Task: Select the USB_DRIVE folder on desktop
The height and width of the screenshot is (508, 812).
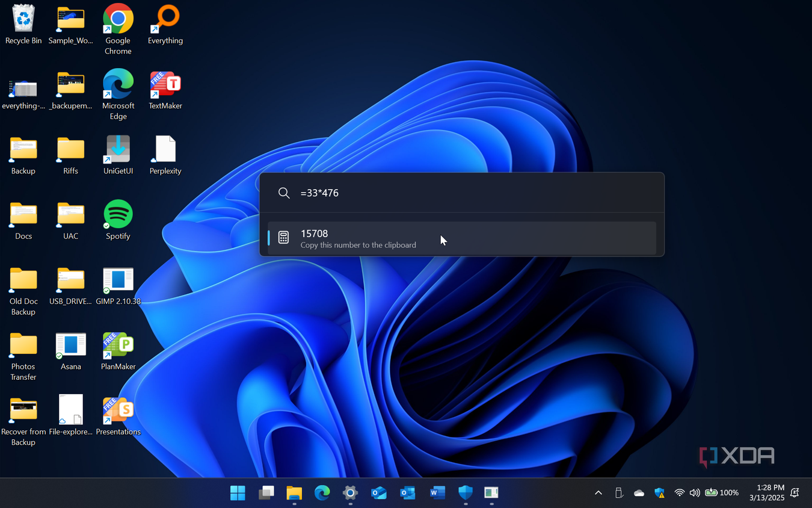Action: coord(71,285)
